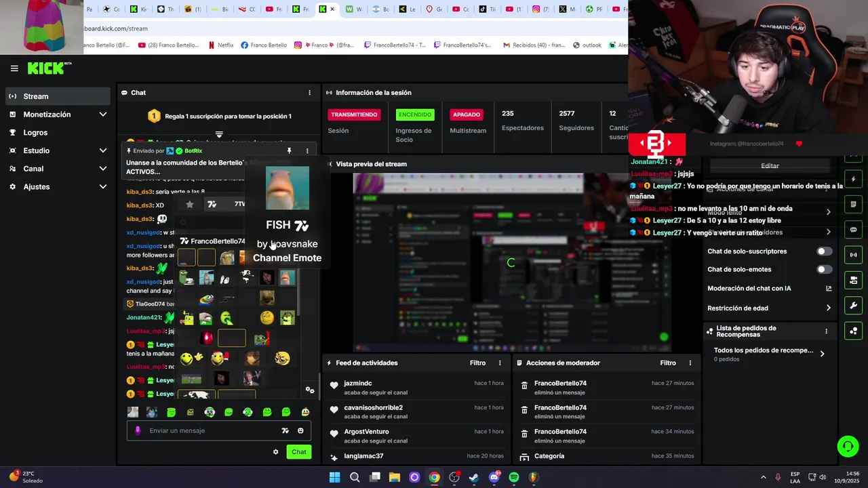Select the favorites star tab in emote picker
Image resolution: width=868 pixels, height=488 pixels.
point(190,204)
